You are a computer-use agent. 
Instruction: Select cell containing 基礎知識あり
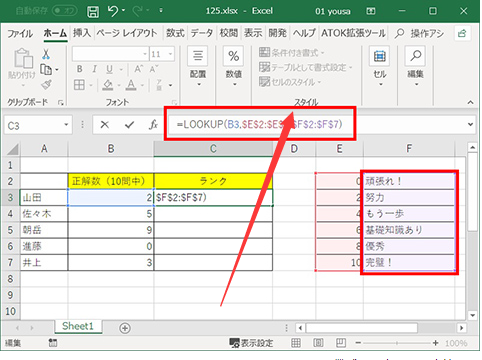(x=409, y=230)
